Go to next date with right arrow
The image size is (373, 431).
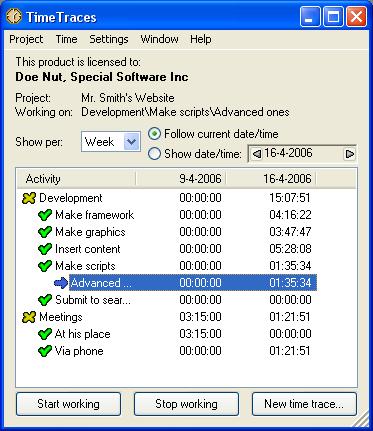point(349,154)
